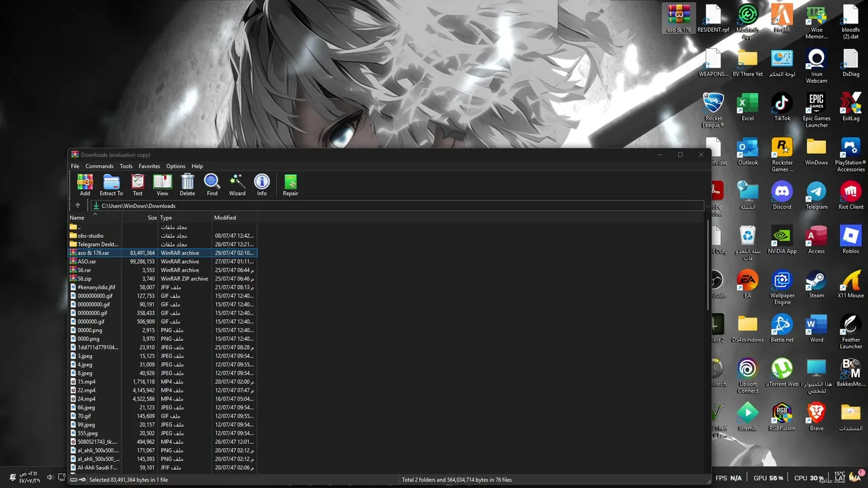
Task: Open the Word desktop shortcut
Action: pyautogui.click(x=816, y=328)
